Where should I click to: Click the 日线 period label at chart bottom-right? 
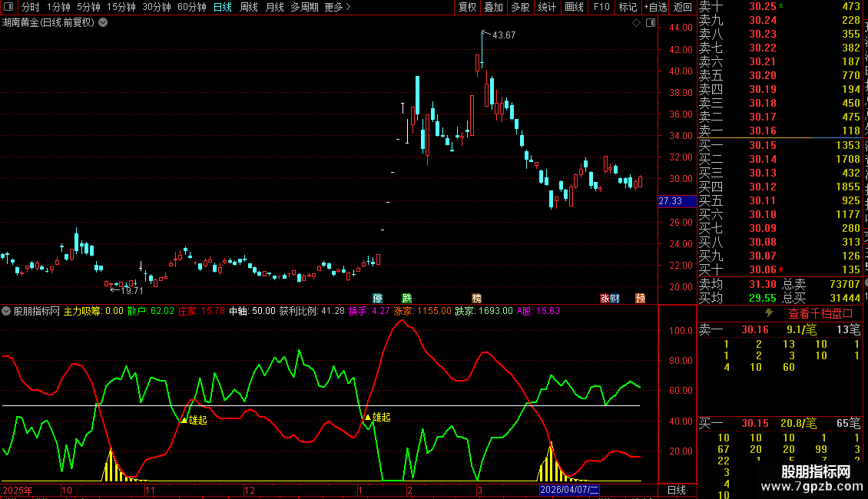(677, 490)
